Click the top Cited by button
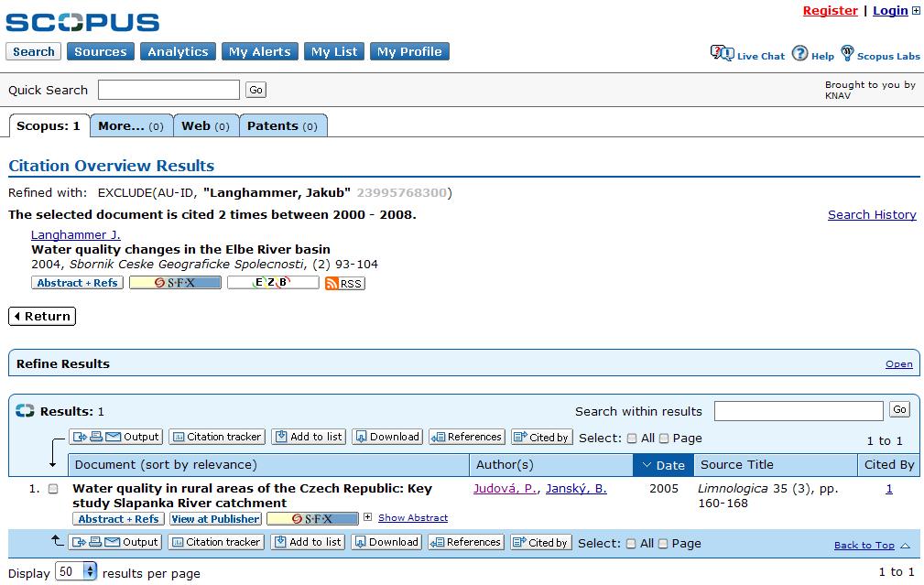 click(541, 437)
